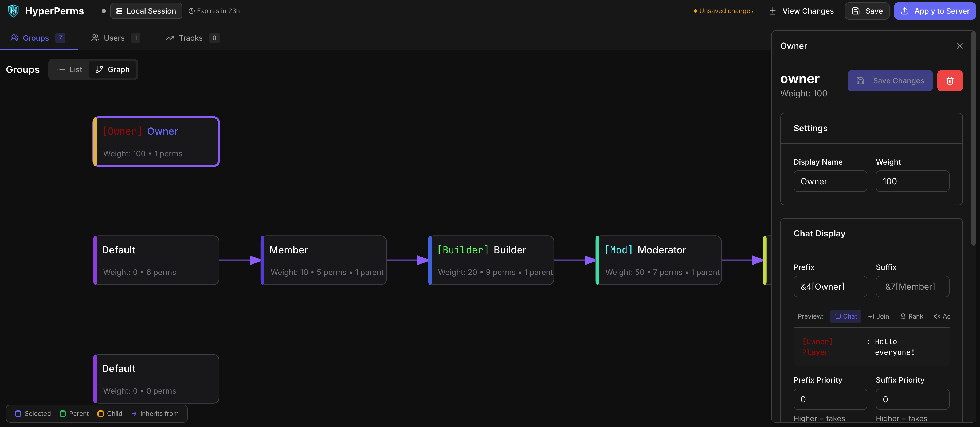Select the Rank preview mode
980x427 pixels.
click(912, 316)
